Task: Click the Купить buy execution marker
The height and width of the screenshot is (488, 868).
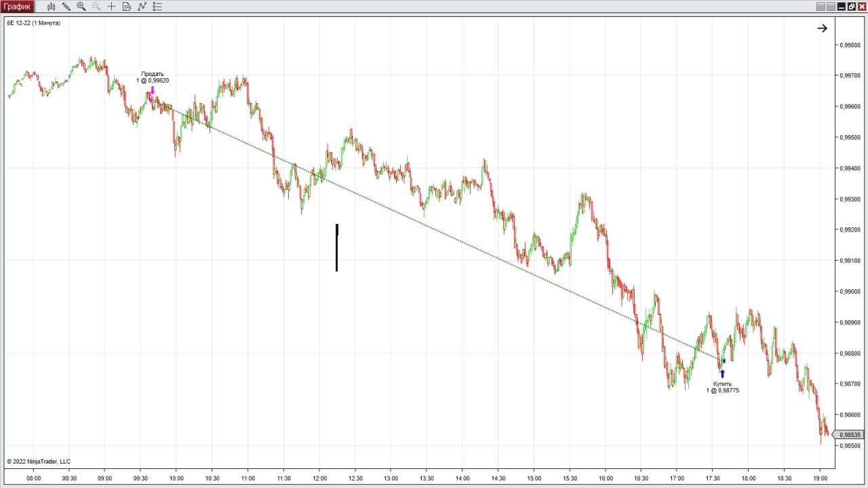Action: 722,373
